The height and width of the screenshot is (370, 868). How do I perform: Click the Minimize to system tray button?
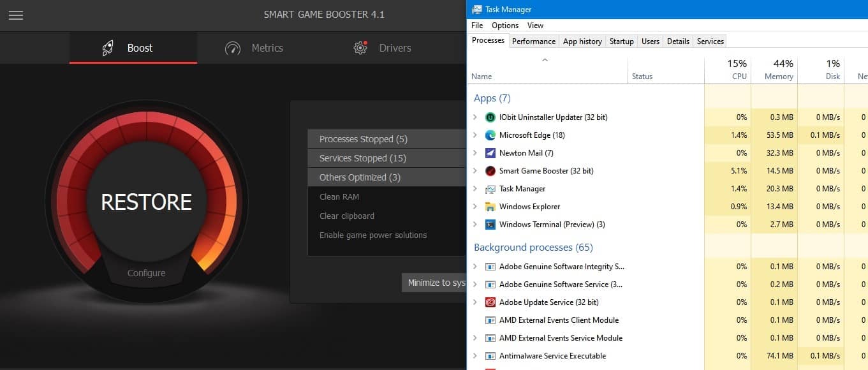coord(434,283)
